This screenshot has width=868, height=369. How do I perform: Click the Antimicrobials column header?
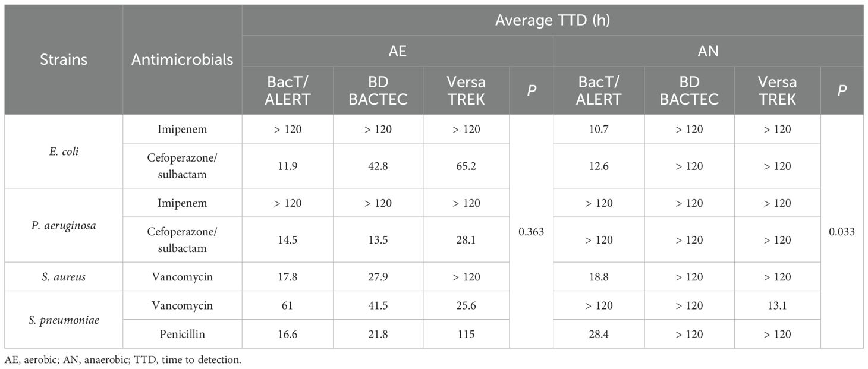pos(183,59)
